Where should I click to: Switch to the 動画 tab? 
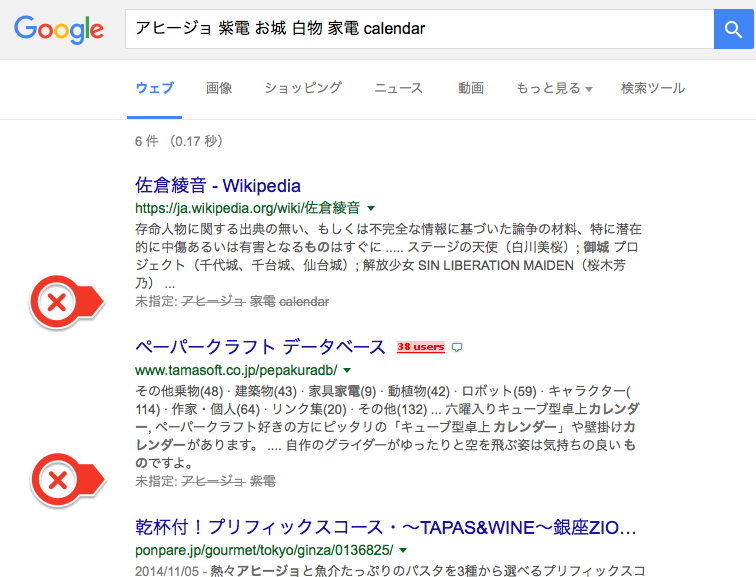471,88
